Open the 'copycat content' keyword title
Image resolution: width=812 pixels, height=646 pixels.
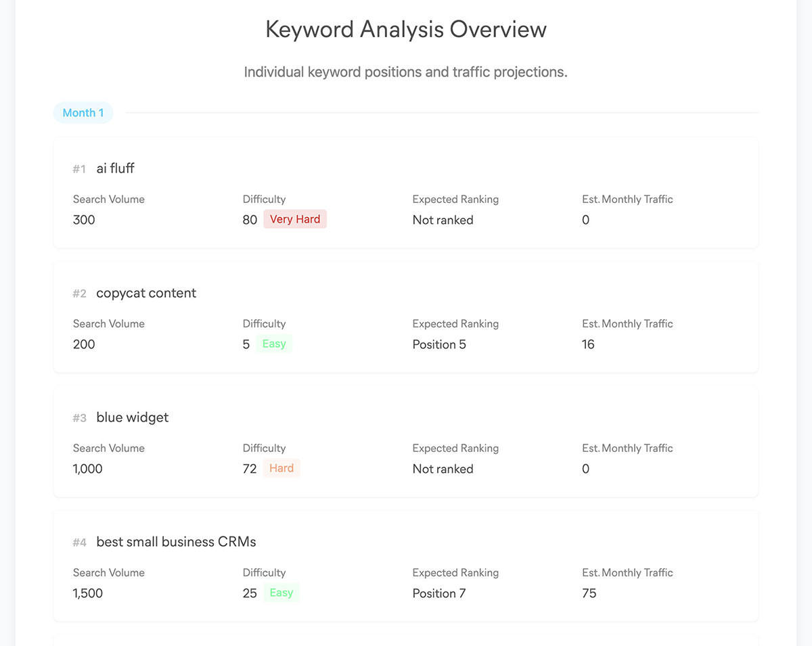point(146,293)
